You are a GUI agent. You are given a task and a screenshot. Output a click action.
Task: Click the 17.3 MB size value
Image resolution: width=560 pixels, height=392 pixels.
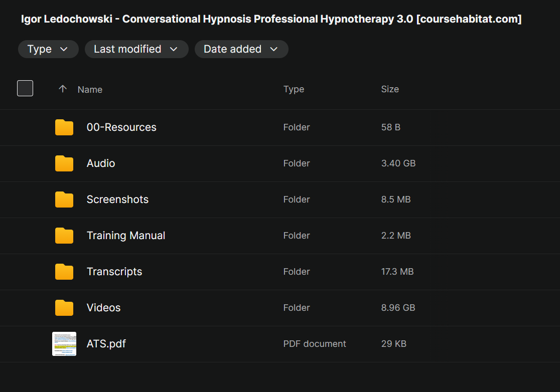click(397, 271)
